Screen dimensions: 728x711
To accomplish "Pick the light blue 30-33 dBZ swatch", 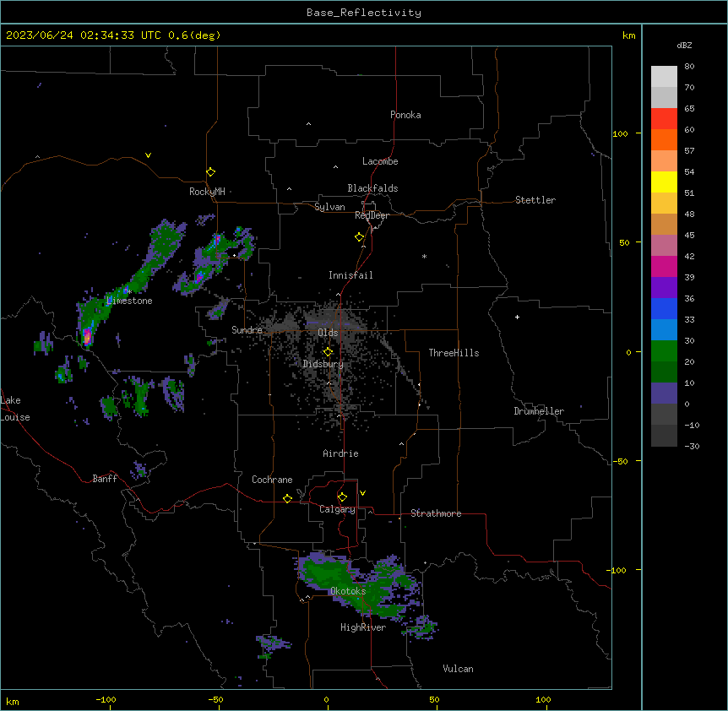I will 664,330.
